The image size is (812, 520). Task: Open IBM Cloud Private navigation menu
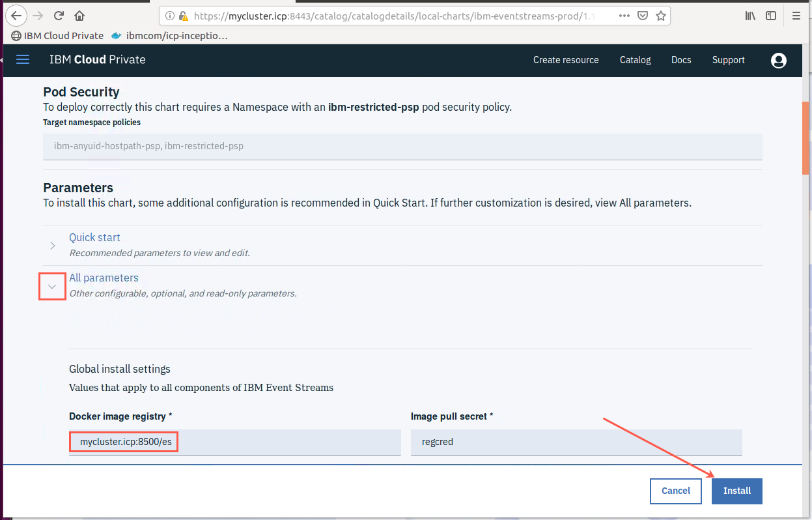(x=23, y=60)
